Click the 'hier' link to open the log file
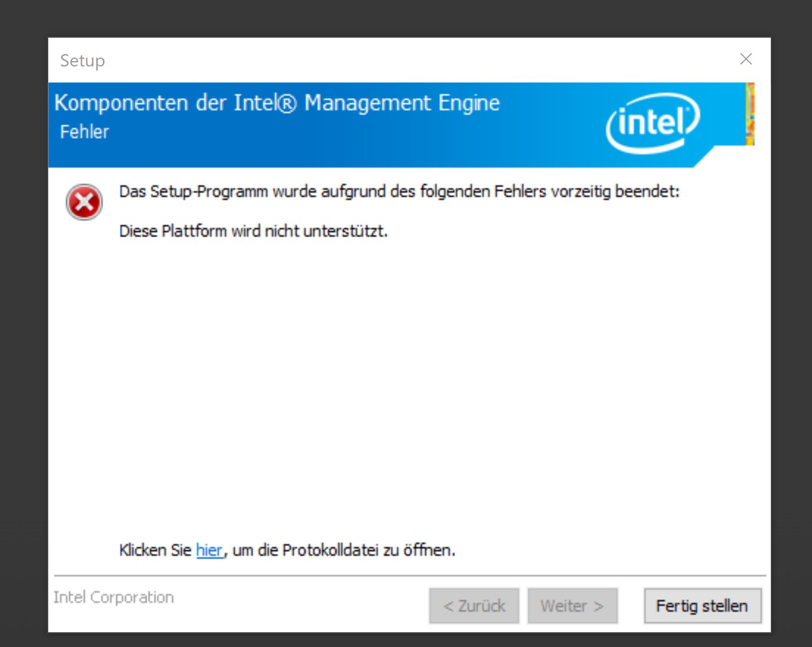This screenshot has height=647, width=812. point(209,550)
